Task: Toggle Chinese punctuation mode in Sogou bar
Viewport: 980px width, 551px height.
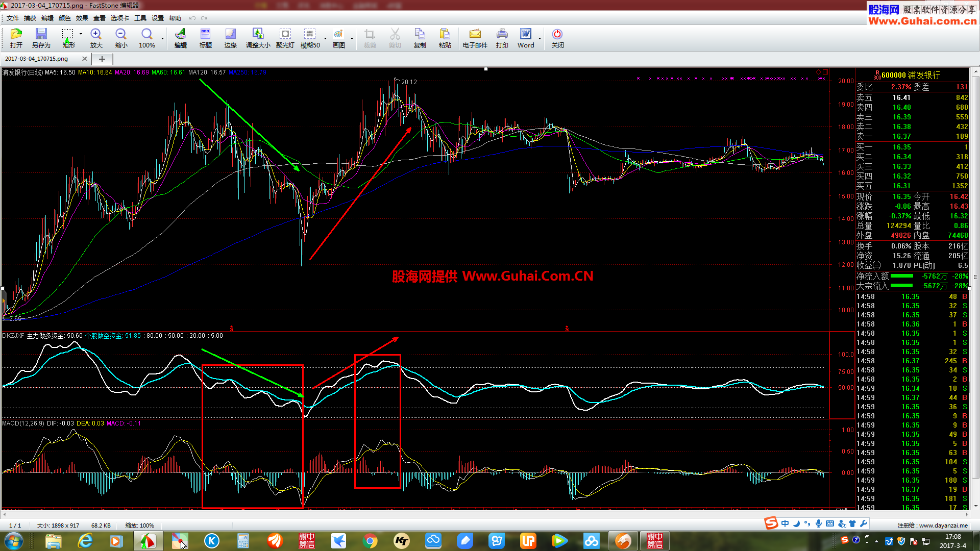Action: [807, 523]
